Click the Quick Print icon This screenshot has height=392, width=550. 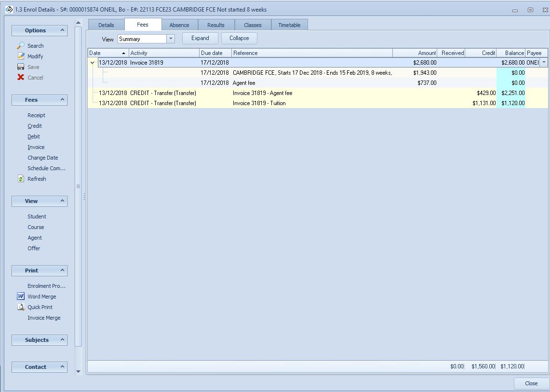click(x=21, y=307)
